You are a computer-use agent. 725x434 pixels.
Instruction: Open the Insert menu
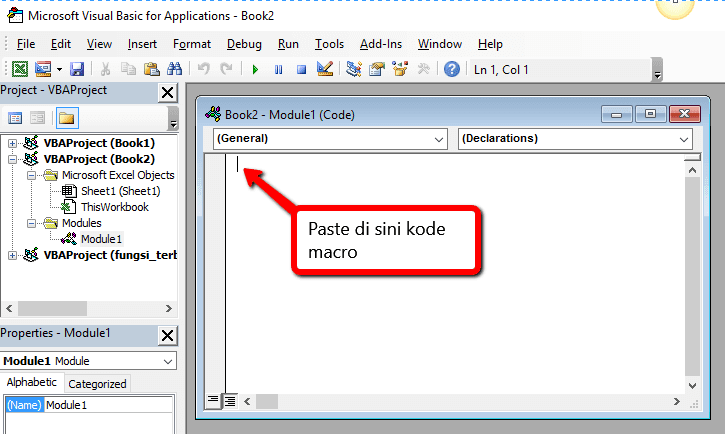tap(142, 44)
